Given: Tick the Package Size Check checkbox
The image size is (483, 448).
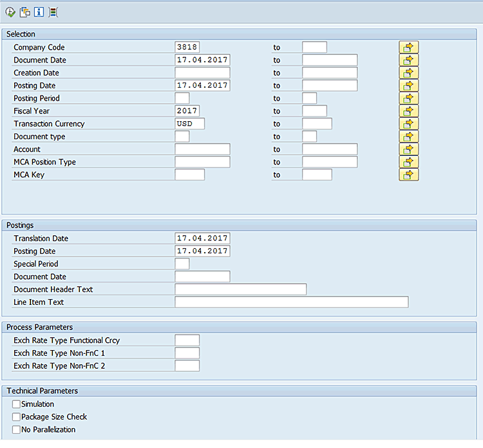Looking at the screenshot, I should point(17,417).
